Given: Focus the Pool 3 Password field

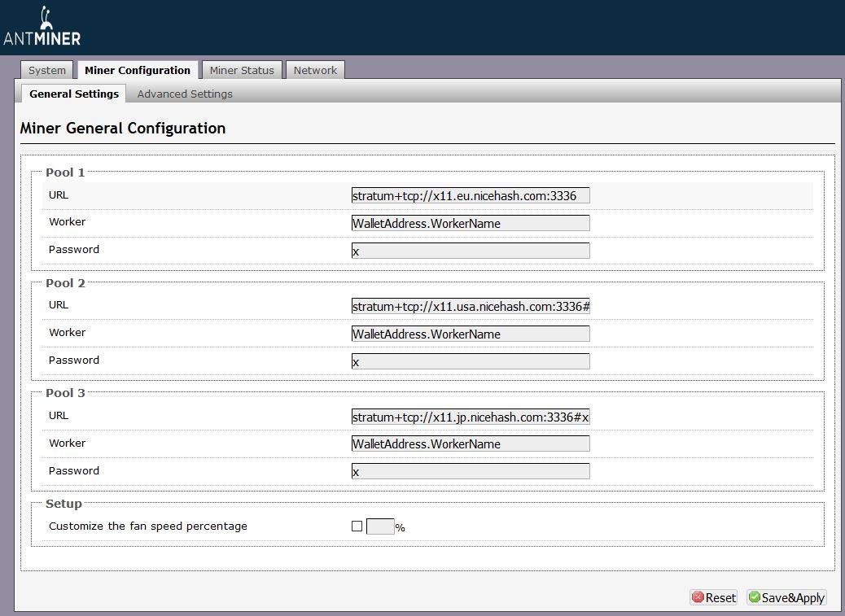Looking at the screenshot, I should click(471, 471).
